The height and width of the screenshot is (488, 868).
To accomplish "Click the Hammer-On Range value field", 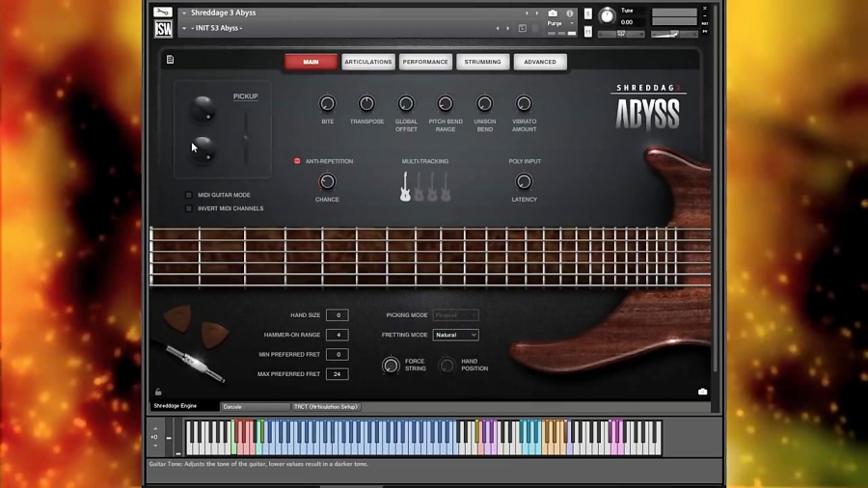I will pos(338,335).
